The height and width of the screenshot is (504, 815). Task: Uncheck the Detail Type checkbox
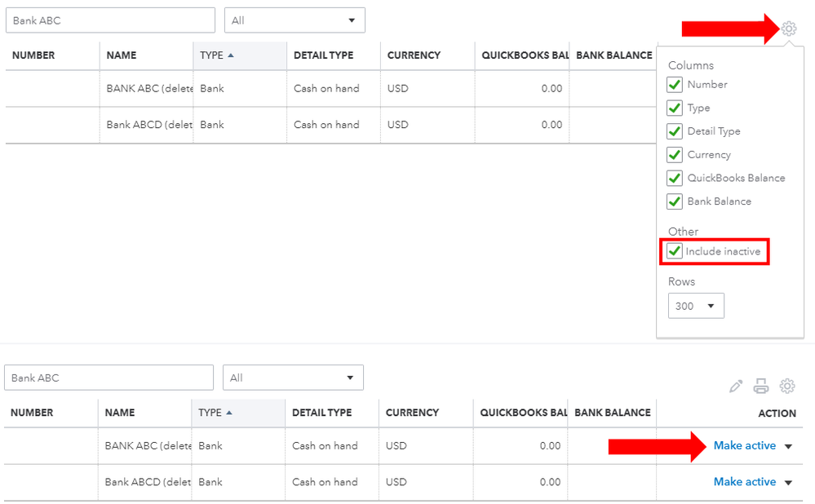[674, 131]
